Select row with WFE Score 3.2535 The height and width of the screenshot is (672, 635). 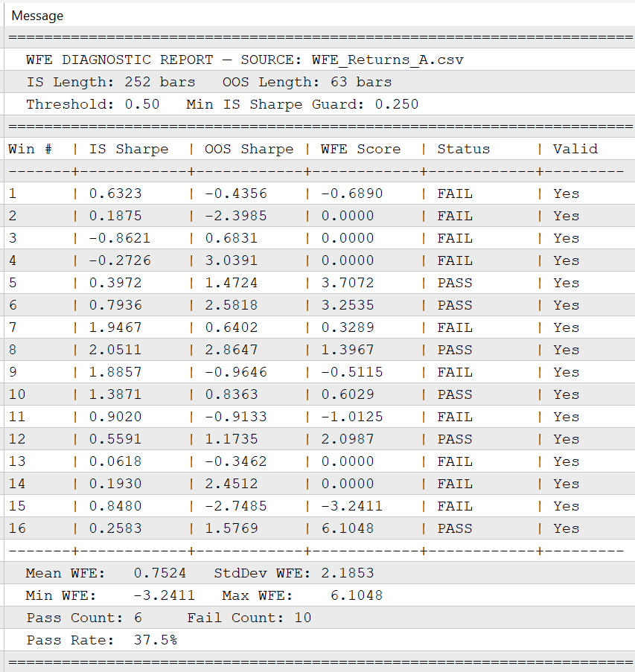click(319, 304)
